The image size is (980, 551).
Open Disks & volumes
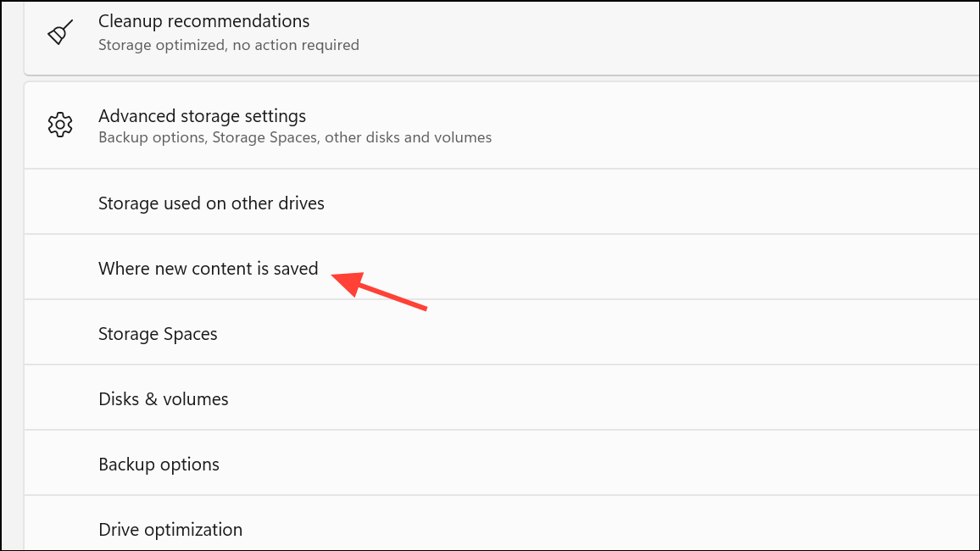(502, 398)
